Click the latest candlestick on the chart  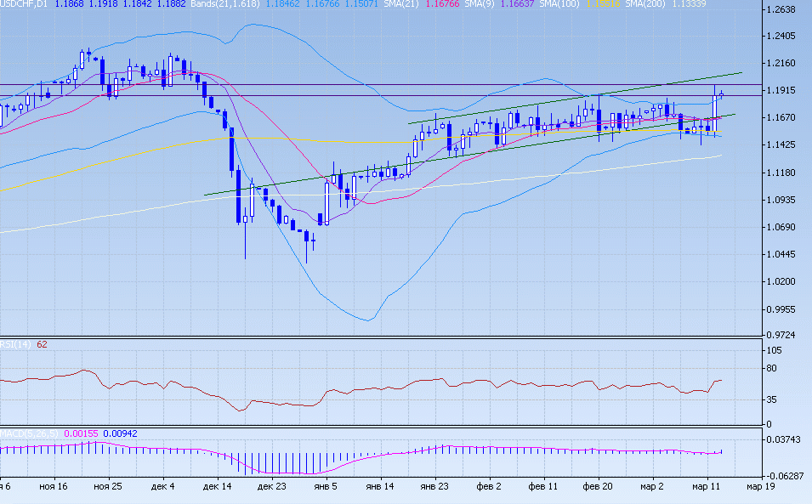click(x=721, y=94)
